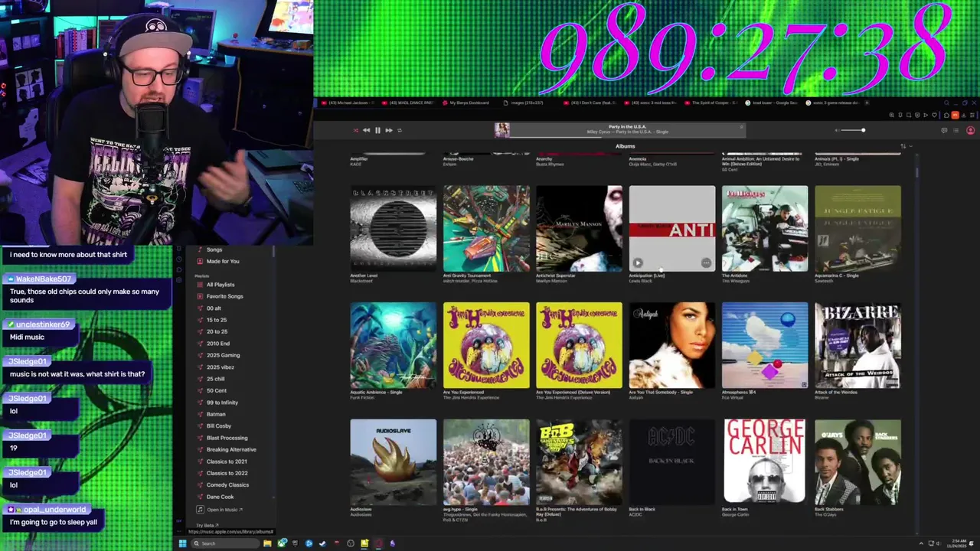This screenshot has height=551, width=980.
Task: Open the Bill Cosby playlist
Action: click(218, 425)
